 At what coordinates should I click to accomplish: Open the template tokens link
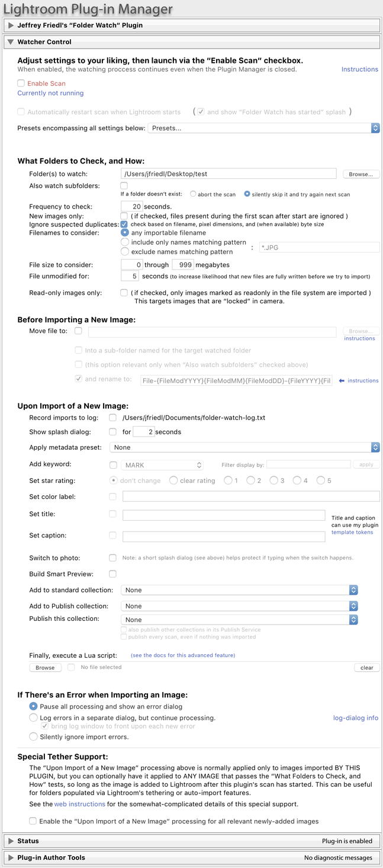tap(352, 533)
